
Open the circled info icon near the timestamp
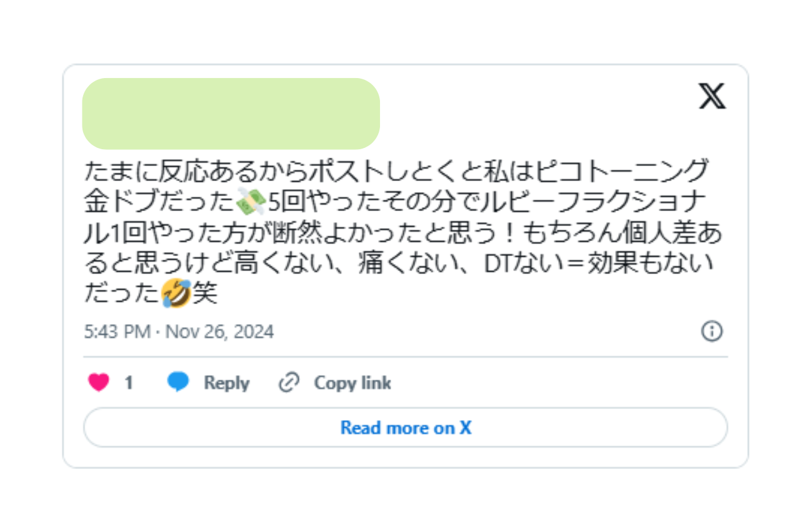(x=712, y=331)
